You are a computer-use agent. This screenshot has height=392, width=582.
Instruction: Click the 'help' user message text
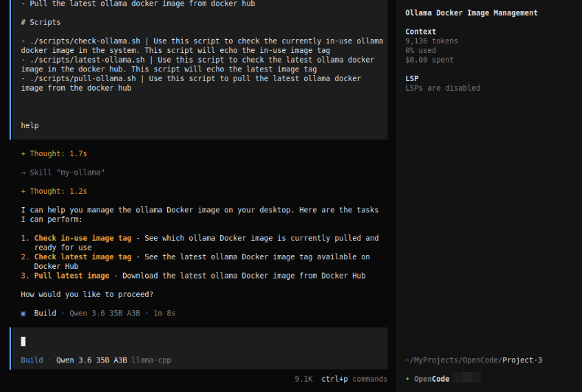pyautogui.click(x=29, y=125)
